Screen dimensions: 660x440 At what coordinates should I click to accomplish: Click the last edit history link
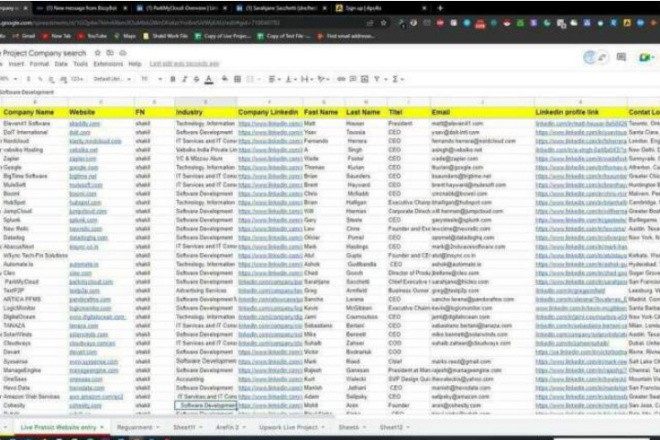point(184,64)
